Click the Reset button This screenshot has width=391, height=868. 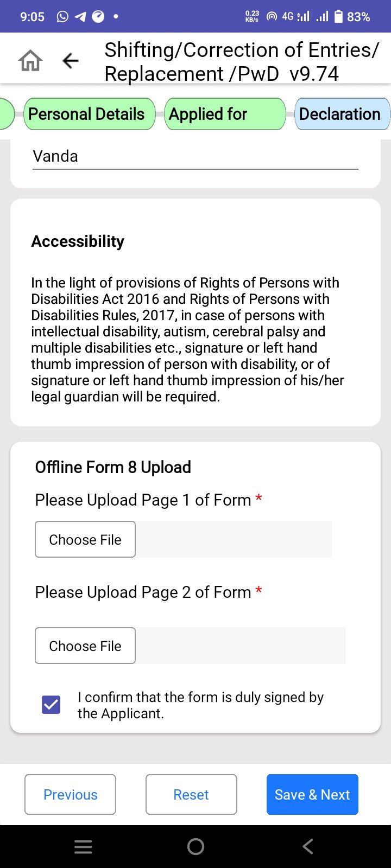(x=191, y=795)
